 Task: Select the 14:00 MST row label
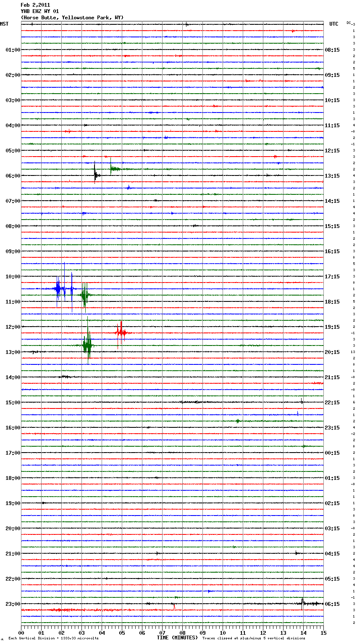[13, 377]
